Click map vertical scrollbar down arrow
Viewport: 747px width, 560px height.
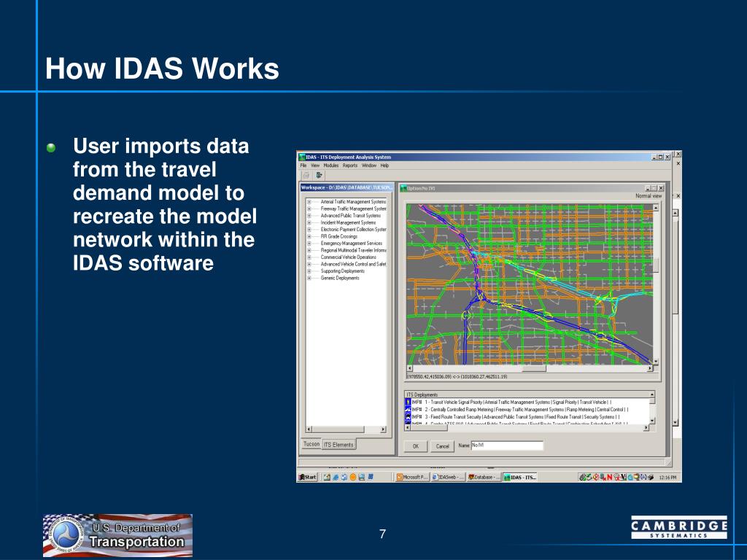[x=656, y=362]
